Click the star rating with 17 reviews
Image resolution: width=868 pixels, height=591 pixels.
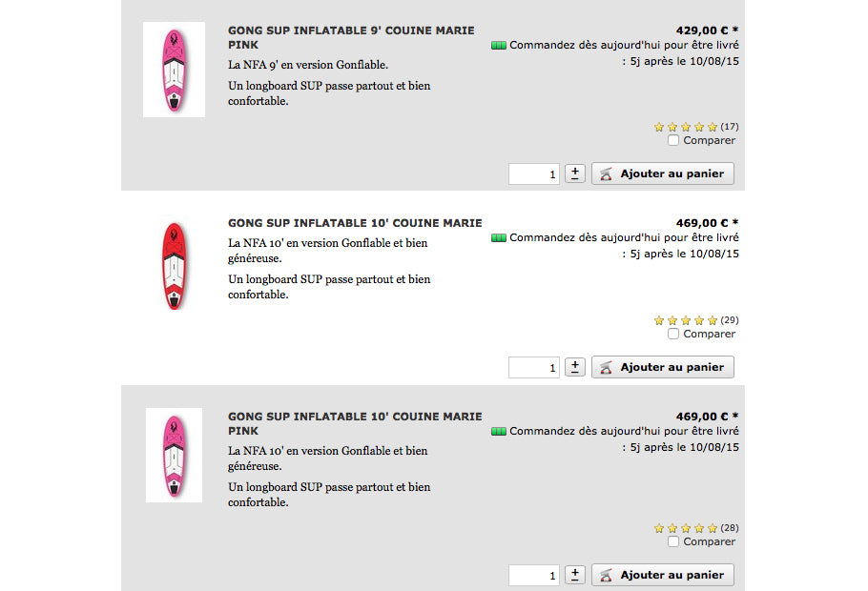tap(685, 127)
